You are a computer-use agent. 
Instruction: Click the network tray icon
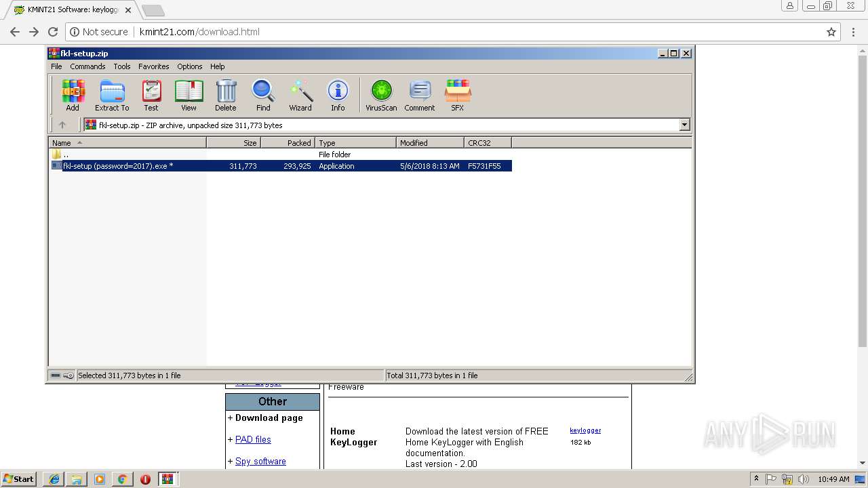[x=787, y=479]
